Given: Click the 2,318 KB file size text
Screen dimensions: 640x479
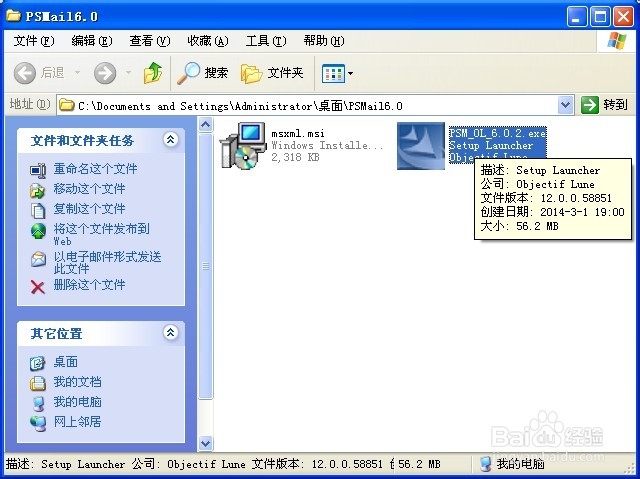Looking at the screenshot, I should click(x=296, y=157).
